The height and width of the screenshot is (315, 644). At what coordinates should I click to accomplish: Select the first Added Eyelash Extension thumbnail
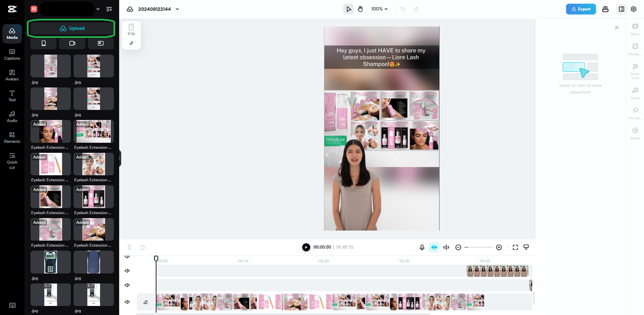pos(51,132)
